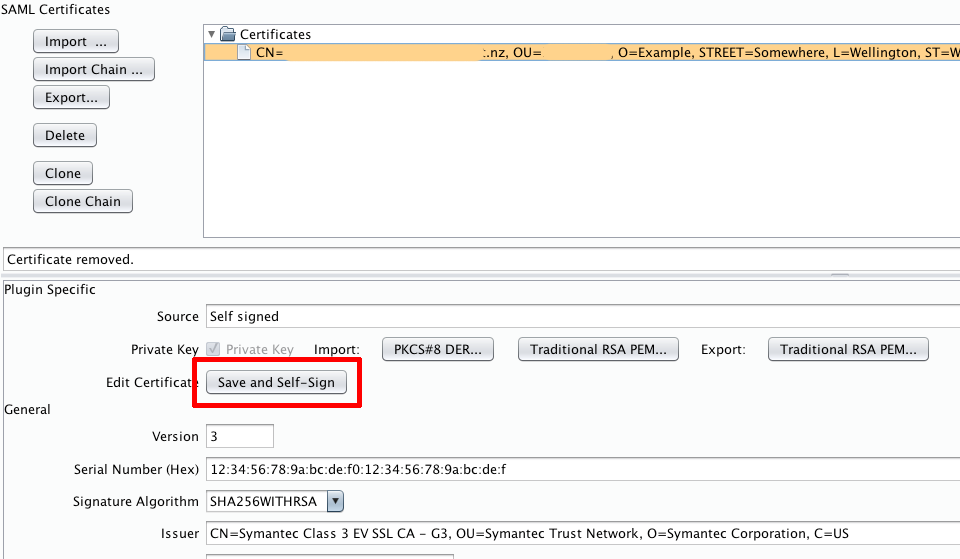Select the CN= certificate row
960x559 pixels.
point(582,53)
